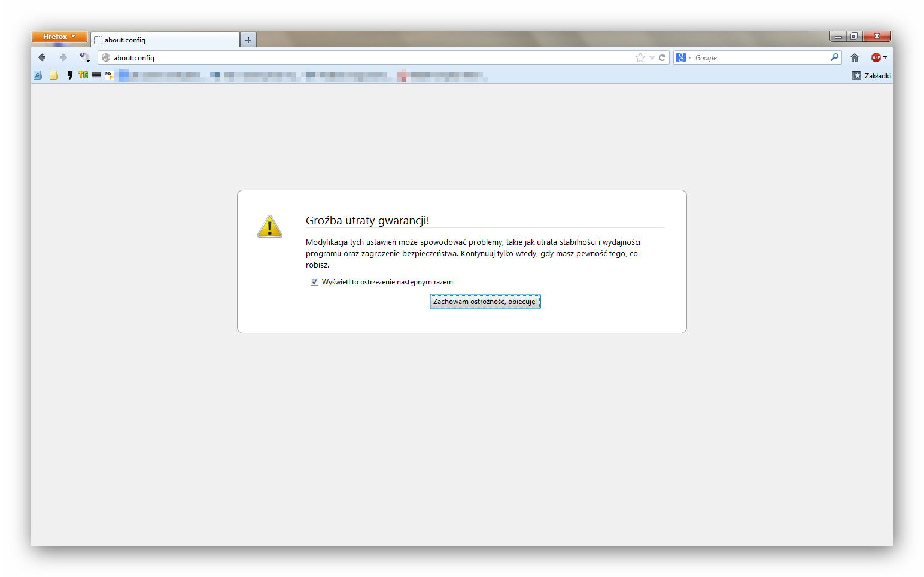Screen dimensions: 924x577
Task: Click the Adblock Plus ABP icon
Action: tap(876, 57)
